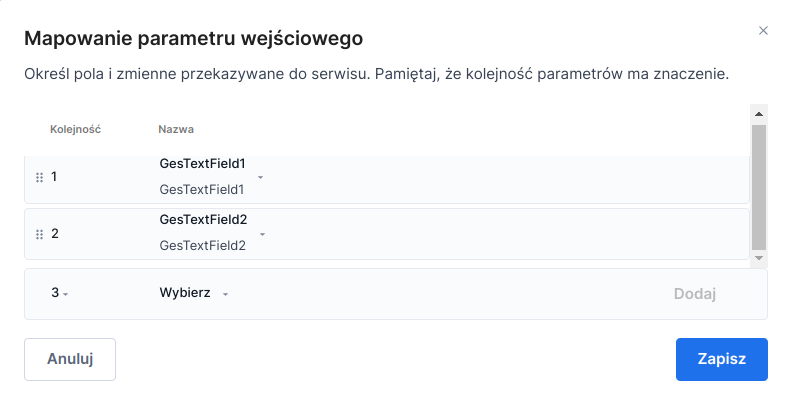
Task: Open GesTextField2 dropdown arrow
Action: 262,234
